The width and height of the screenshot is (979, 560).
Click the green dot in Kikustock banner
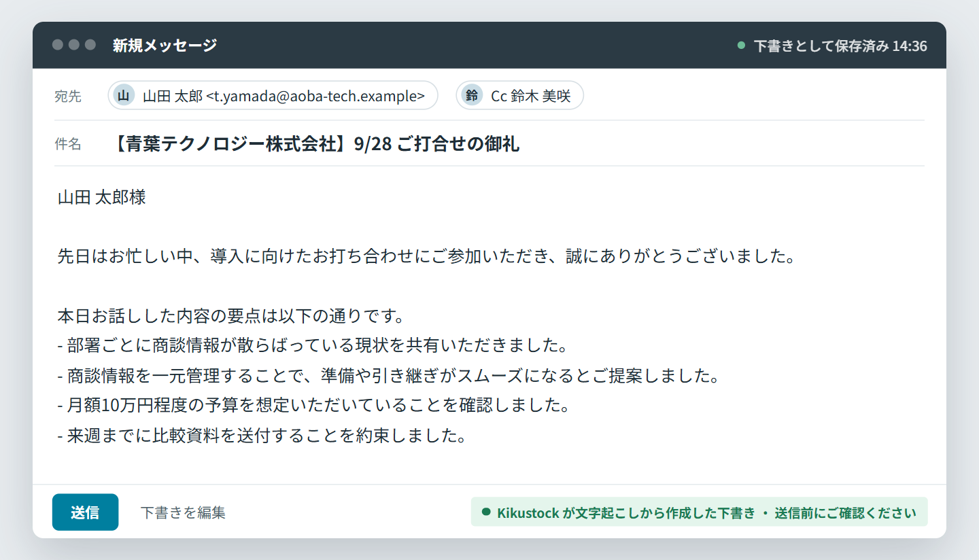pyautogui.click(x=486, y=512)
